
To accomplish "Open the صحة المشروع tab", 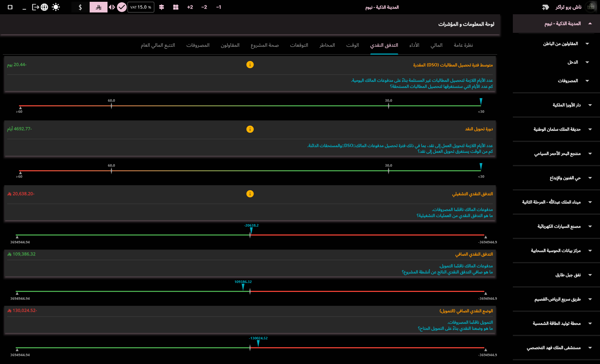I will [265, 45].
